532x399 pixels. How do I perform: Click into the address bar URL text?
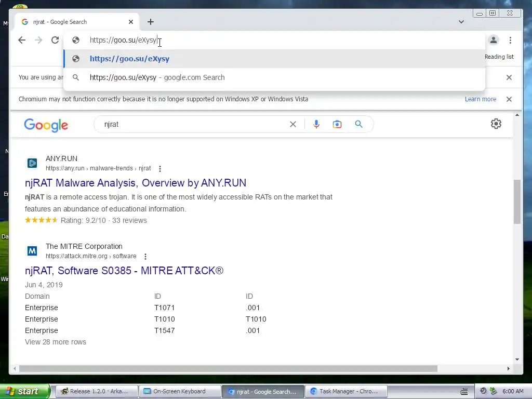tap(123, 40)
